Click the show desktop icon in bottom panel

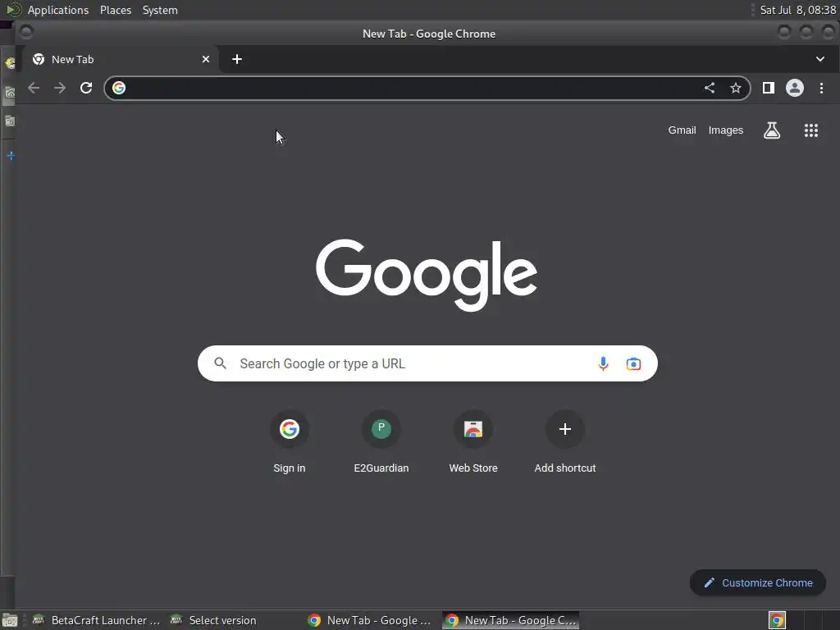(x=10, y=621)
